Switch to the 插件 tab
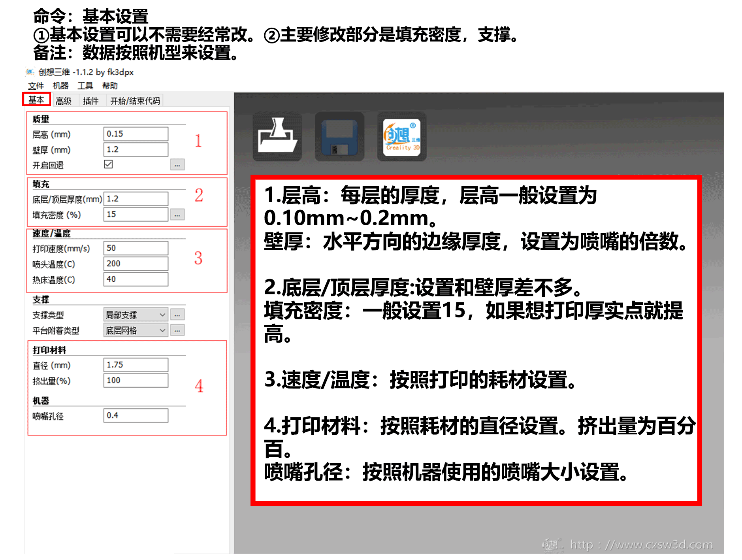Screen dimensions: 742x560 pos(91,101)
